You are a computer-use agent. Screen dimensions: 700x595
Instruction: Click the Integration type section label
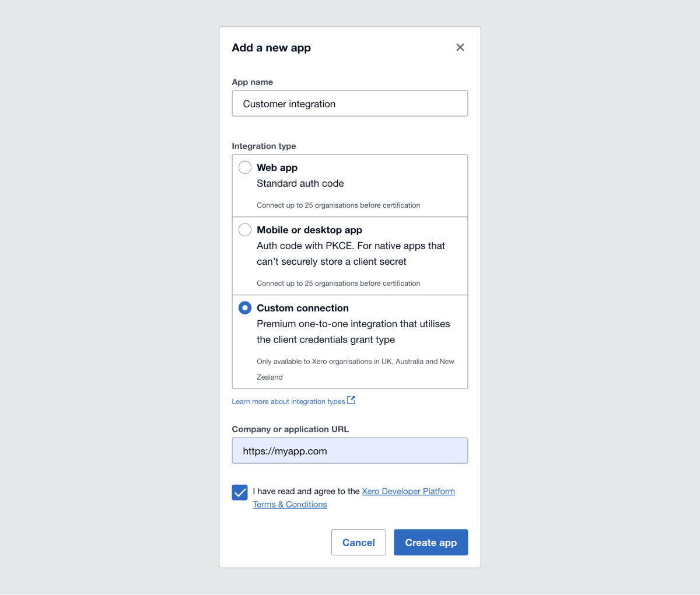(x=264, y=146)
